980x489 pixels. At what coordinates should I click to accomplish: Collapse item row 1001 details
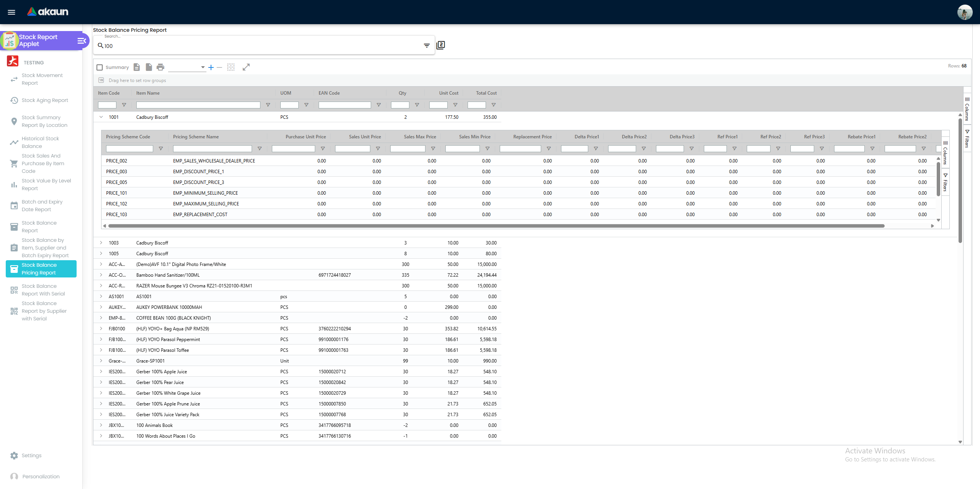pos(101,117)
